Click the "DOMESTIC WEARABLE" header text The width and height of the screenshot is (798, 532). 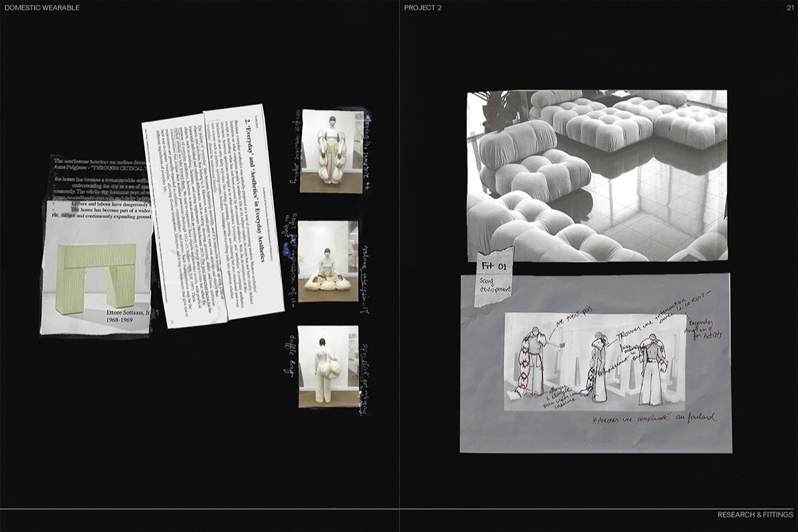42,8
